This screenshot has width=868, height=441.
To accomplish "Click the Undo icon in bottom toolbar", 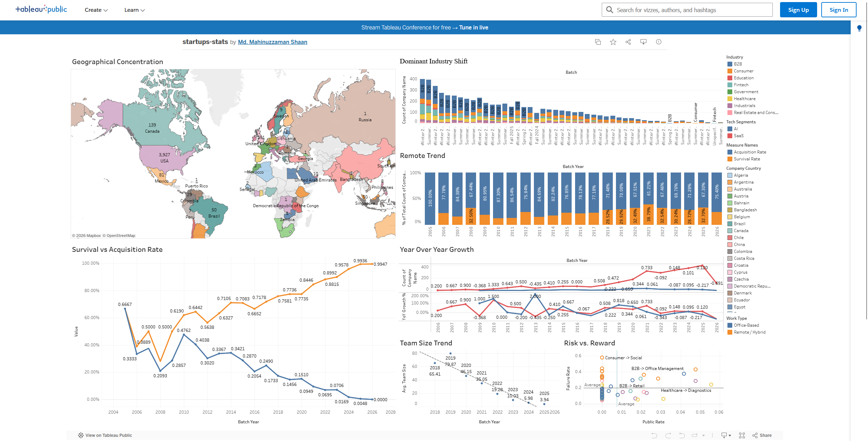I will click(654, 435).
